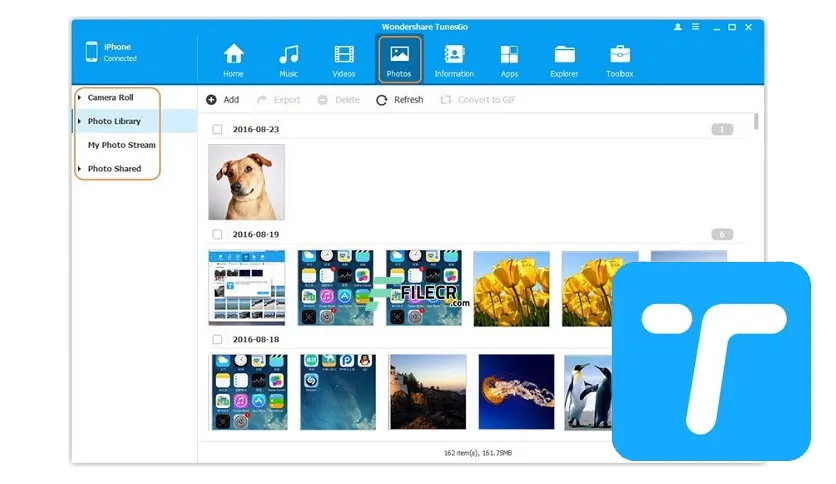The width and height of the screenshot is (836, 484).
Task: Click the 2016-08-19 date label
Action: tap(255, 234)
